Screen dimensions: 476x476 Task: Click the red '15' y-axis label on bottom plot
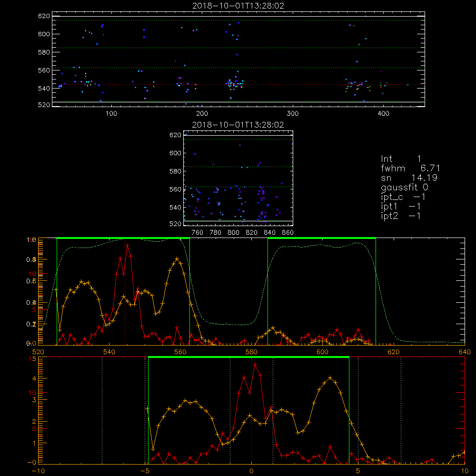click(32, 359)
